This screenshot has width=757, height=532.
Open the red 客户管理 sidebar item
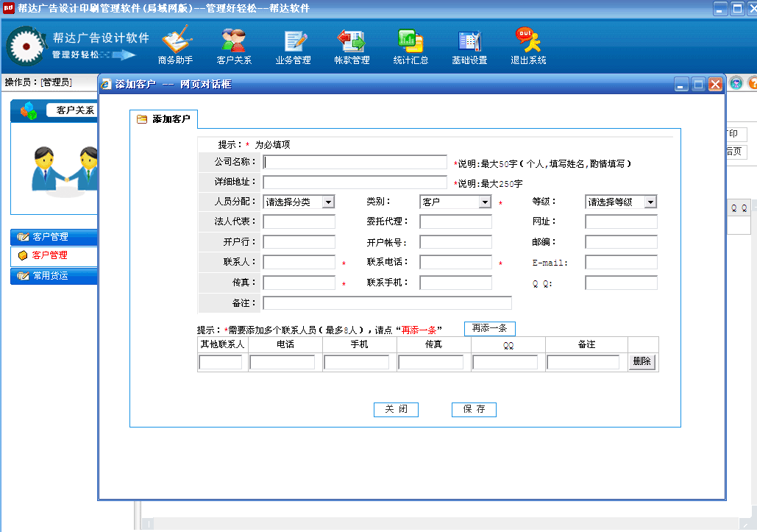50,255
